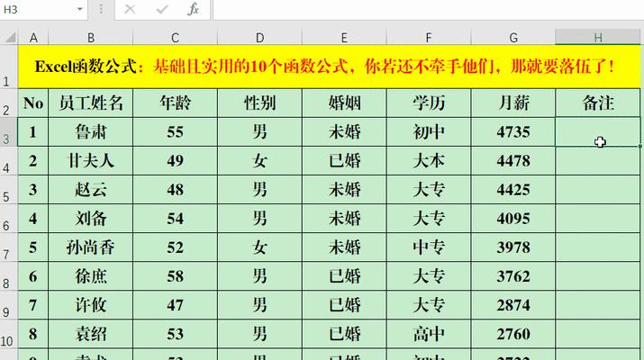Click age cell 55 for 鲁肃
The width and height of the screenshot is (644, 360).
coord(176,131)
